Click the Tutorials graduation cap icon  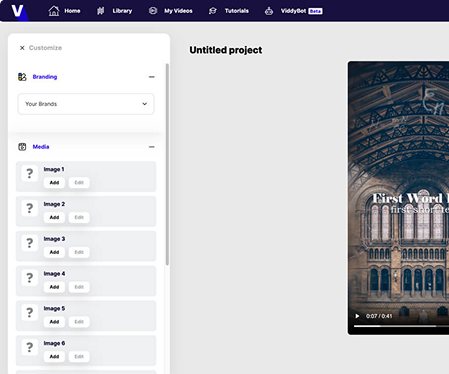(x=213, y=11)
